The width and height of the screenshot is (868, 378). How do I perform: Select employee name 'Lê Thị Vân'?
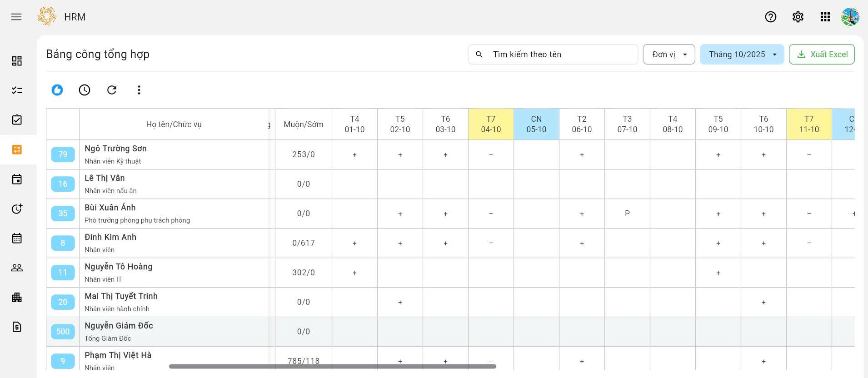click(x=105, y=178)
